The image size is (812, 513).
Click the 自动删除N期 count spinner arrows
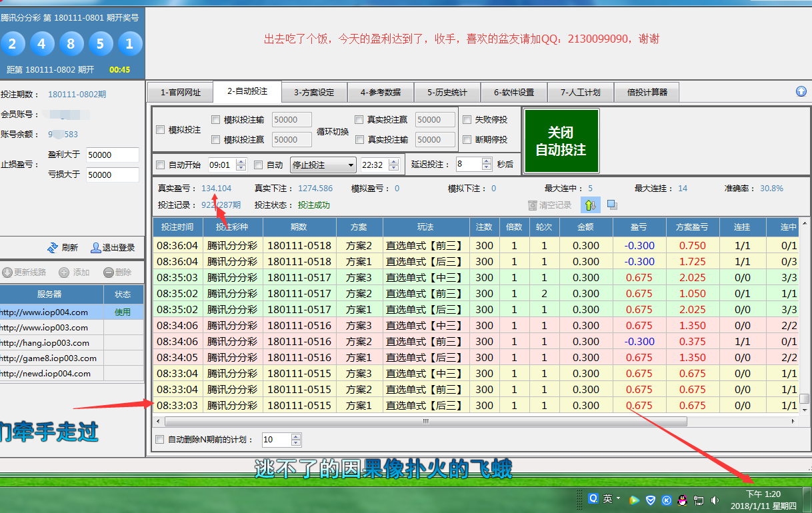coord(296,440)
